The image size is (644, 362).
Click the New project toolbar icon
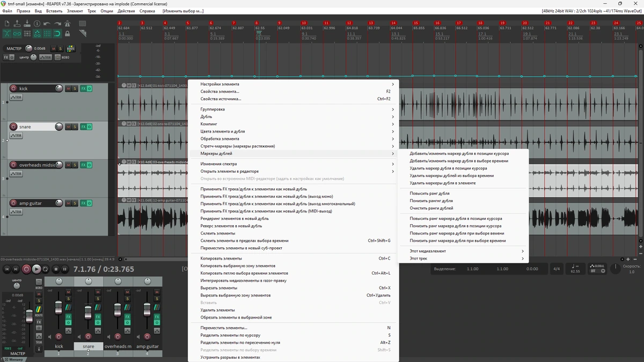pyautogui.click(x=6, y=24)
